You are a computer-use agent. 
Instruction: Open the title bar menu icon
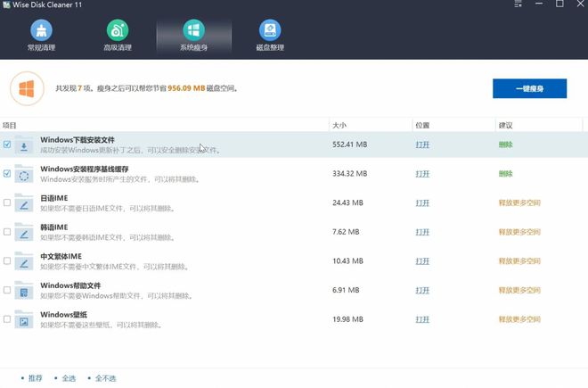(x=519, y=5)
